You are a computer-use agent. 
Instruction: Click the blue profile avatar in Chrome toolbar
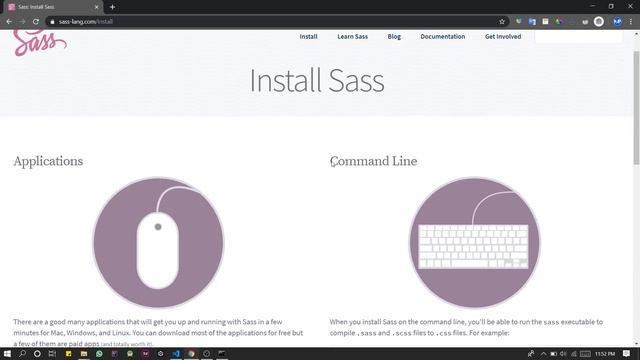[x=617, y=22]
